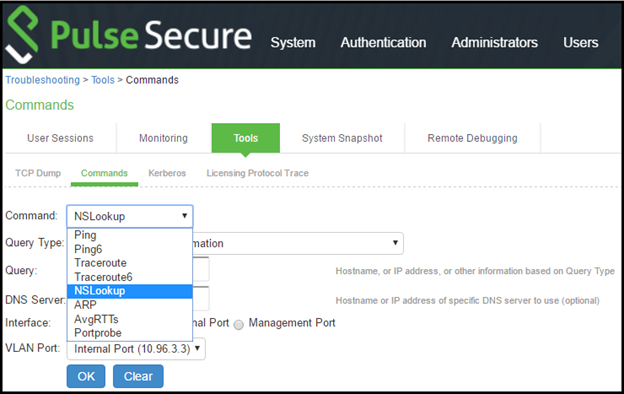Screen dimensions: 624x394
Task: Open the Query Type dropdown
Action: [x=298, y=243]
